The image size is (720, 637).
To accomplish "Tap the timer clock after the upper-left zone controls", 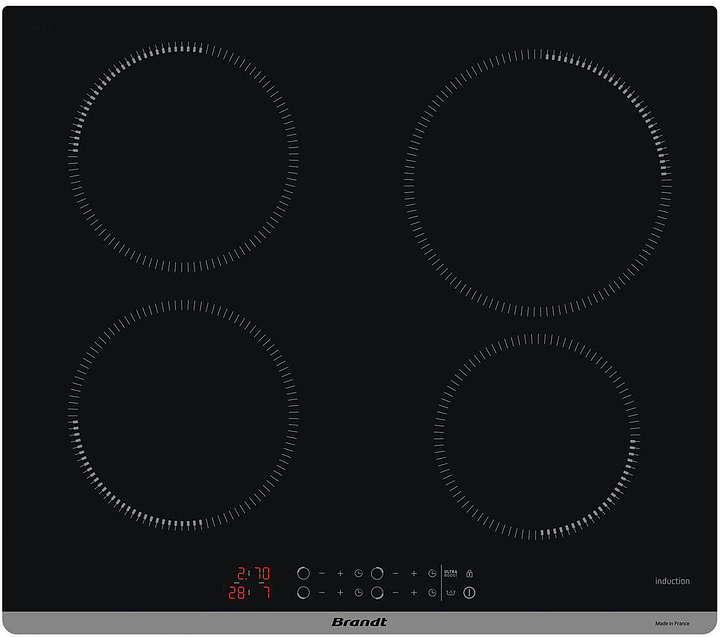I will 358,573.
